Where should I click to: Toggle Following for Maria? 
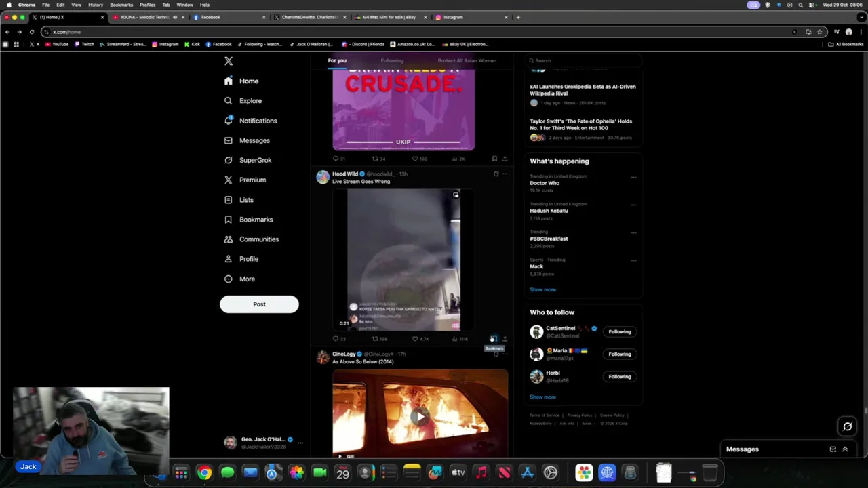(x=619, y=354)
